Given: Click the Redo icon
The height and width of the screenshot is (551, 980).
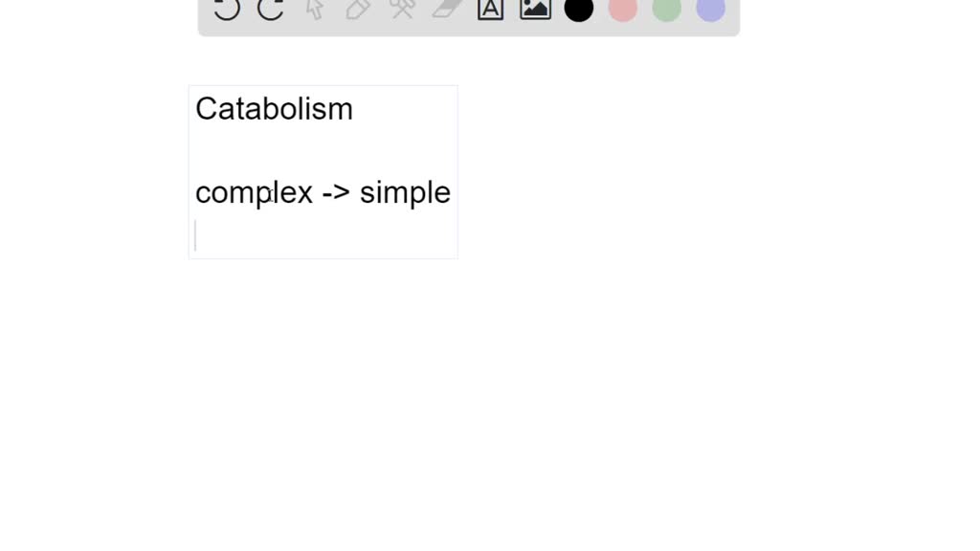Looking at the screenshot, I should pyautogui.click(x=270, y=10).
